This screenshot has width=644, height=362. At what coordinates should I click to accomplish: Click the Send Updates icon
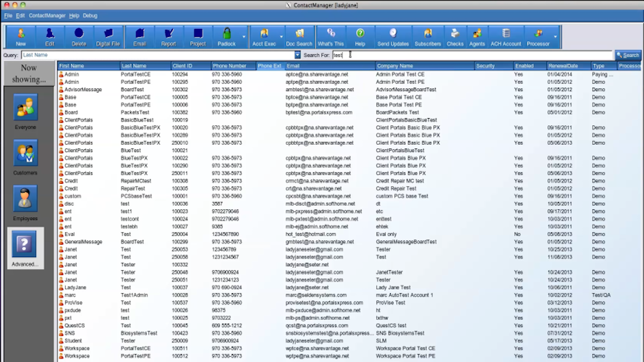coord(393,37)
